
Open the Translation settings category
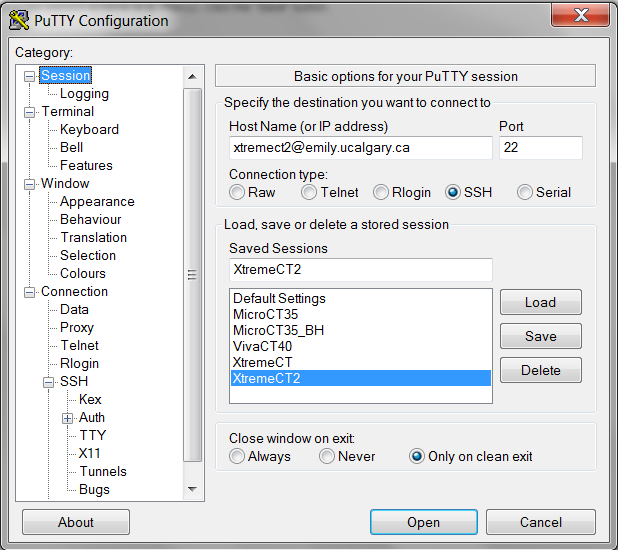pyautogui.click(x=93, y=237)
